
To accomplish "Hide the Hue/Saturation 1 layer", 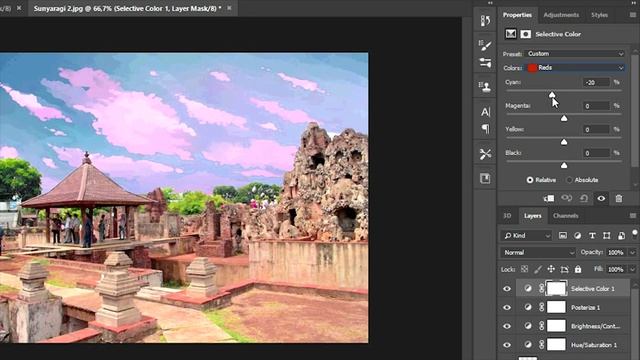I will point(507,345).
